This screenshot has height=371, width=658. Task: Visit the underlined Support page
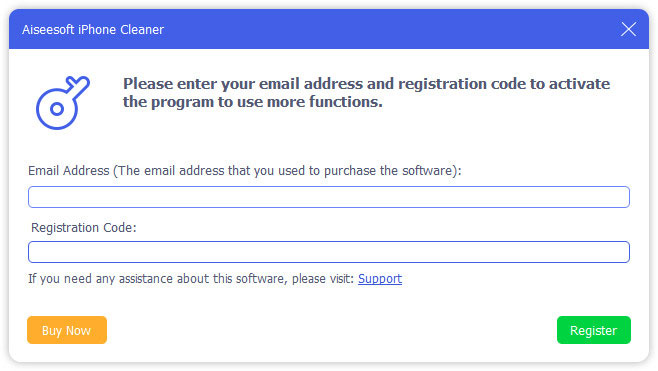click(x=380, y=279)
